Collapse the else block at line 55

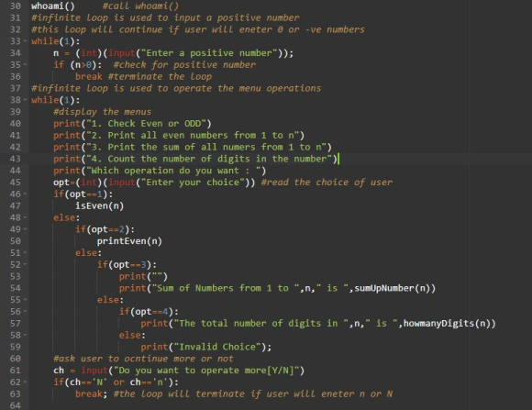pyautogui.click(x=25, y=300)
